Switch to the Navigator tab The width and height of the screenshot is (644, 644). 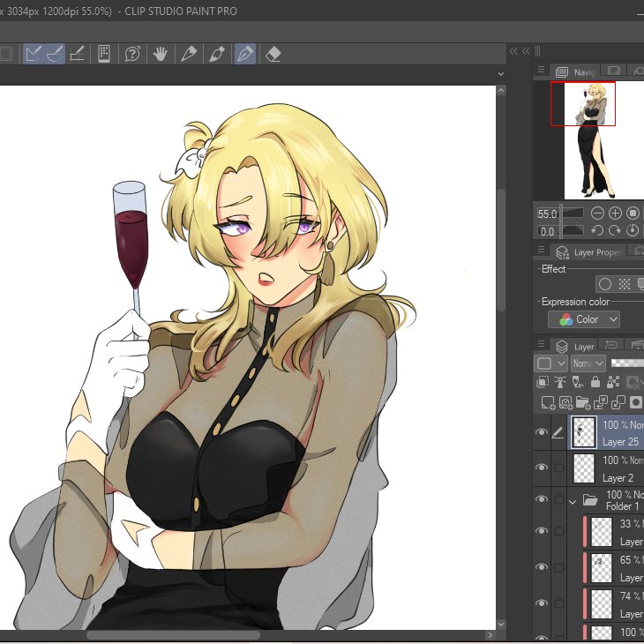pyautogui.click(x=575, y=71)
